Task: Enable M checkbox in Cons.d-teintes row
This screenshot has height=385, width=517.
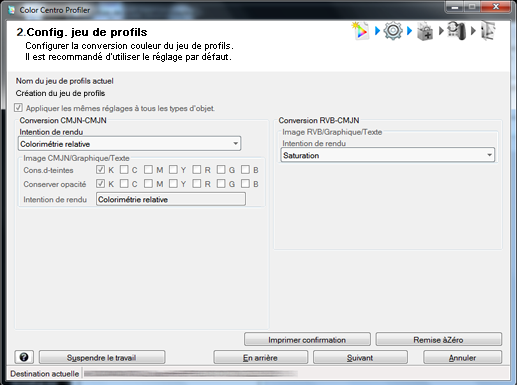Action: point(149,170)
